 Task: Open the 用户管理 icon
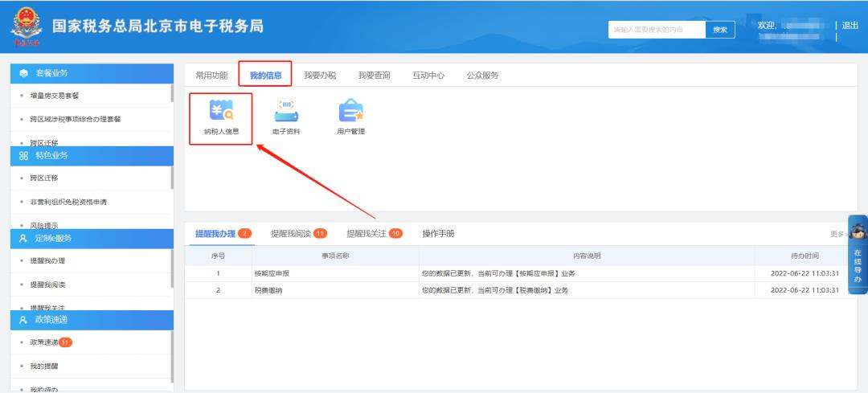pos(351,117)
